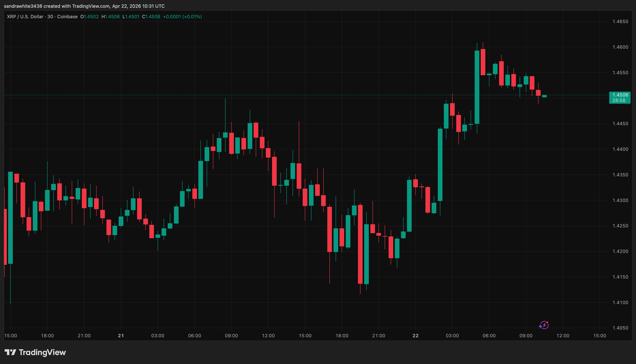Click the 09:00 time axis label
Image resolution: width=636 pixels, height=364 pixels.
point(232,336)
